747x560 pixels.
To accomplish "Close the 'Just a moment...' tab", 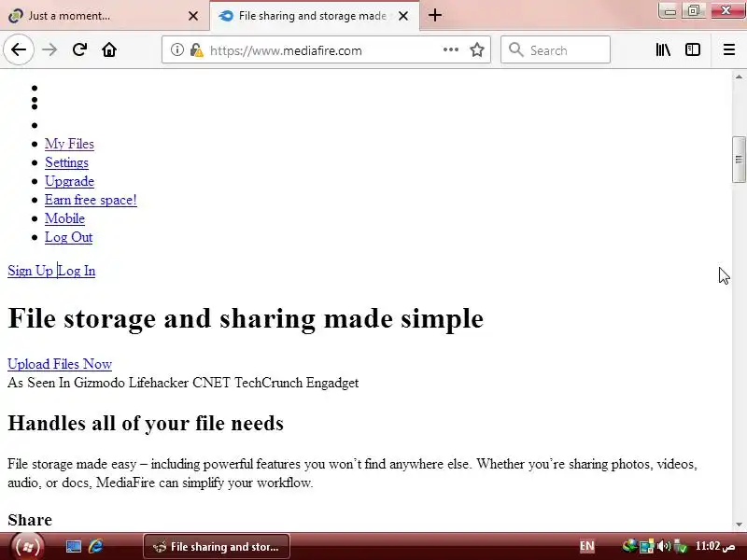I will point(193,16).
